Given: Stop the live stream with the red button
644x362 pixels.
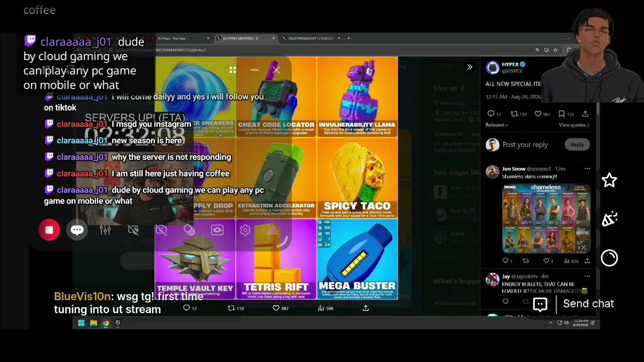Looking at the screenshot, I should pos(49,230).
